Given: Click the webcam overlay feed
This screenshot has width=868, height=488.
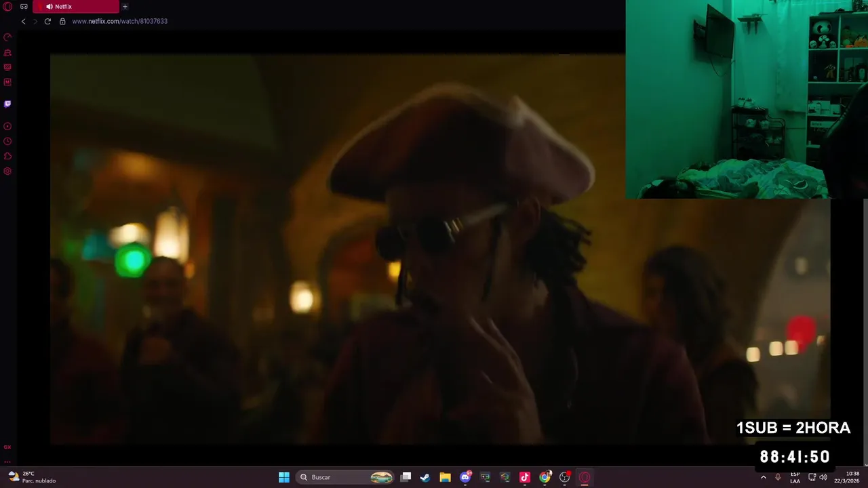Looking at the screenshot, I should (747, 99).
